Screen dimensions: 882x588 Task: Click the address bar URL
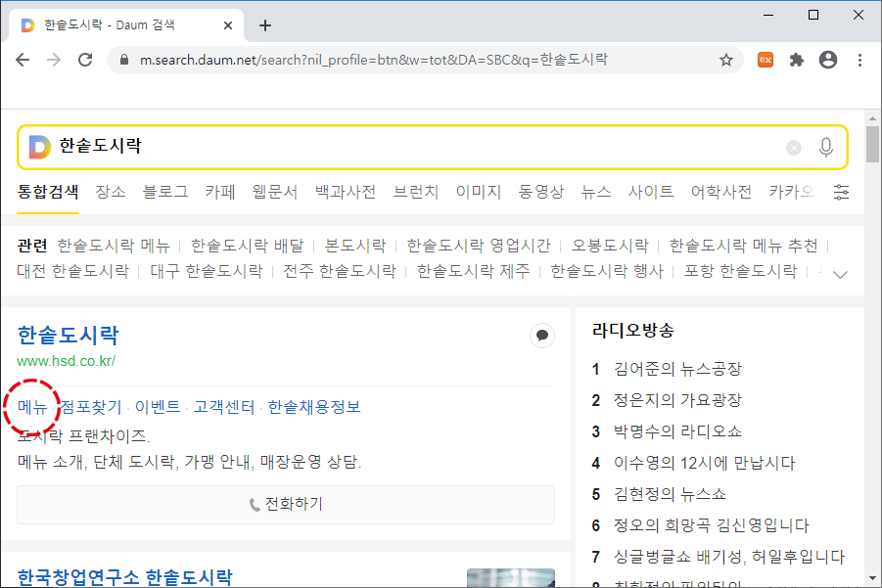[374, 60]
